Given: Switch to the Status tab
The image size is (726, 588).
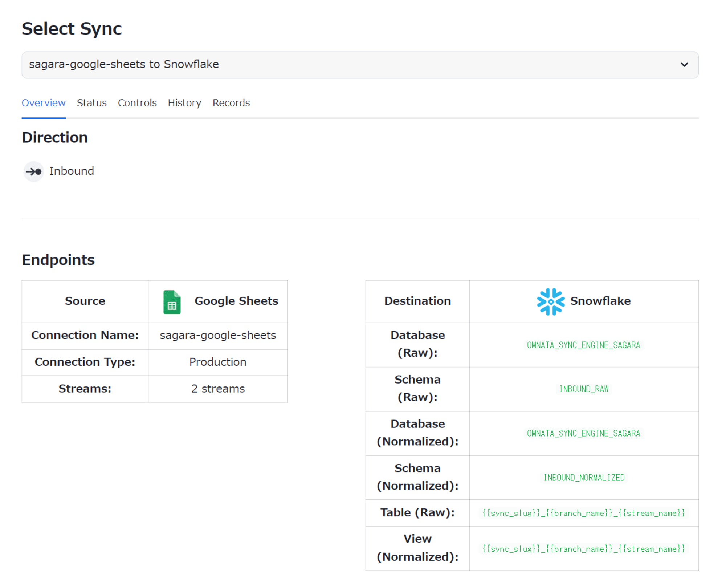Looking at the screenshot, I should (x=91, y=103).
